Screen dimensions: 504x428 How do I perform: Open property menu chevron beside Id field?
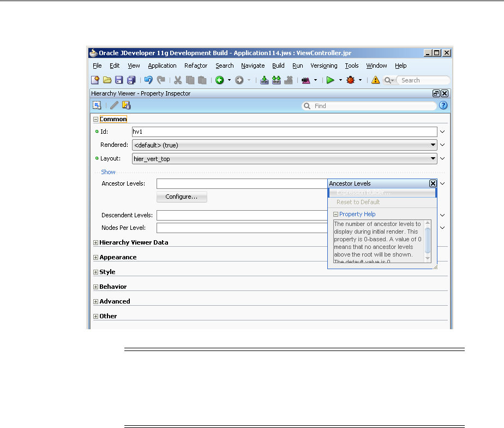tap(442, 132)
